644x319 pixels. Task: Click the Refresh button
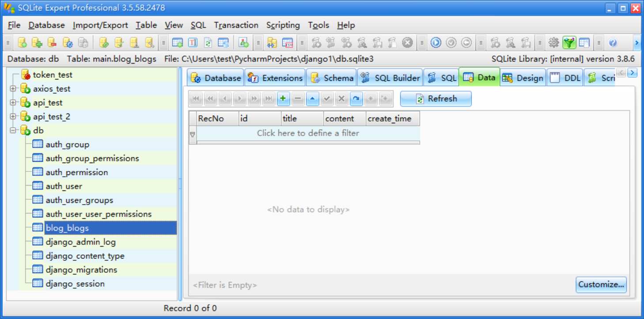click(436, 99)
